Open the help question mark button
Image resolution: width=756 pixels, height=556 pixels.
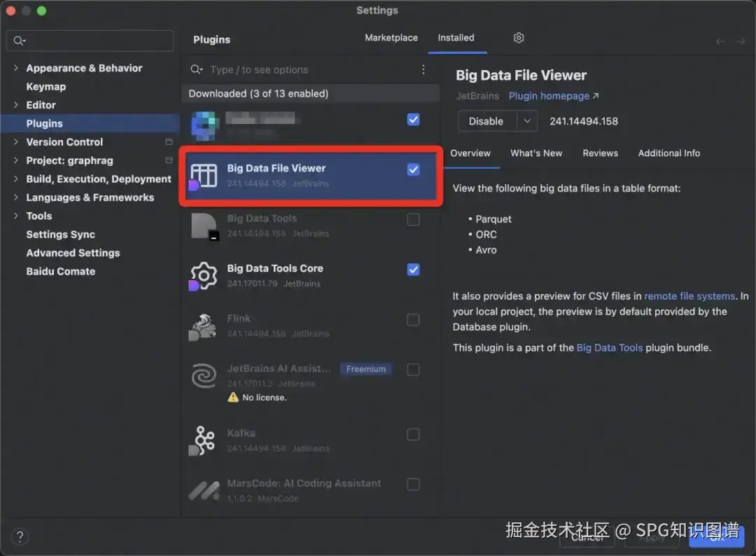20,536
